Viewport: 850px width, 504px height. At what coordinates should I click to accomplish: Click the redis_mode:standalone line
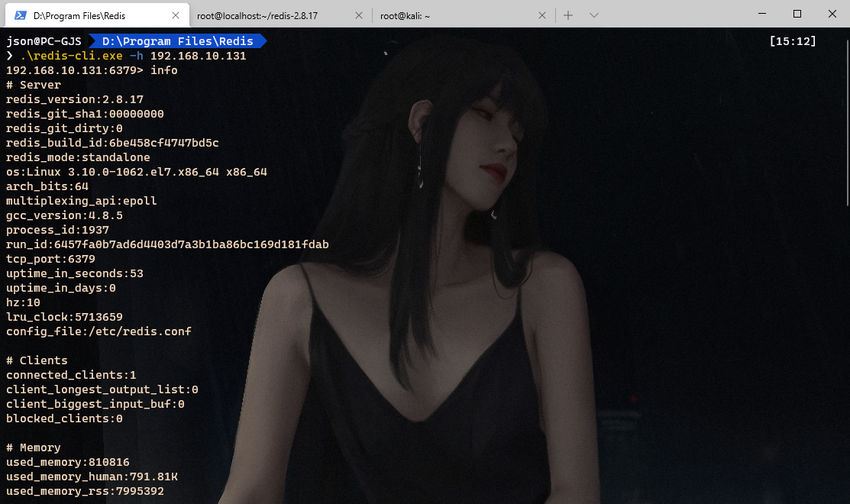(78, 158)
